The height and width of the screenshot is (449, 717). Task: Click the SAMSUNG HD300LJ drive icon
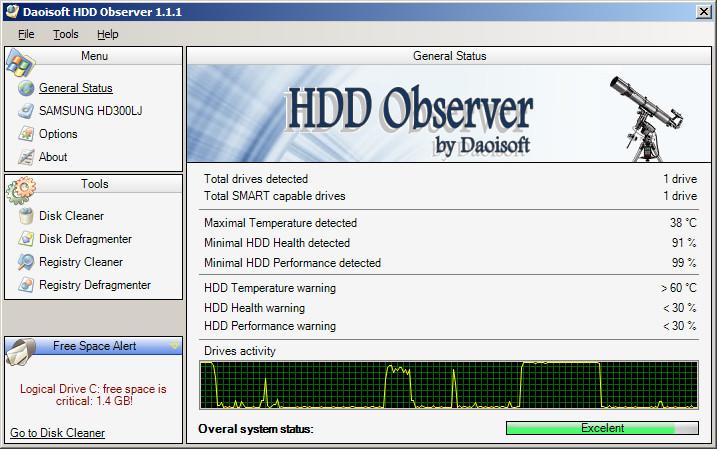(x=26, y=111)
